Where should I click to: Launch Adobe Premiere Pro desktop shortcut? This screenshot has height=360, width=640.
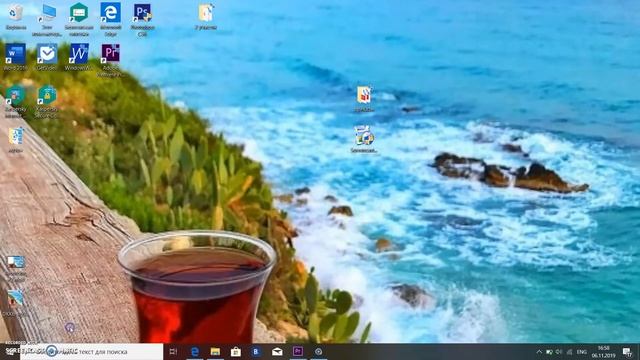[x=110, y=54]
